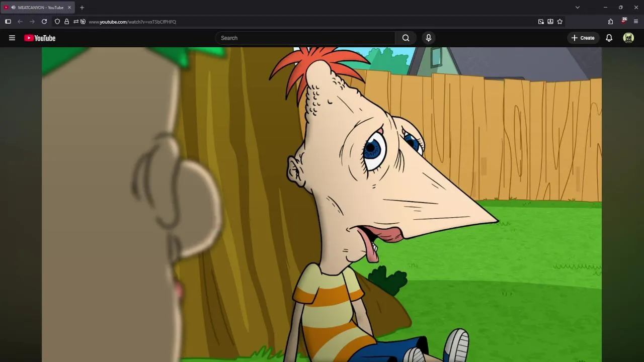Click the autoplay blocked icon
The height and width of the screenshot is (362, 644).
(x=83, y=22)
